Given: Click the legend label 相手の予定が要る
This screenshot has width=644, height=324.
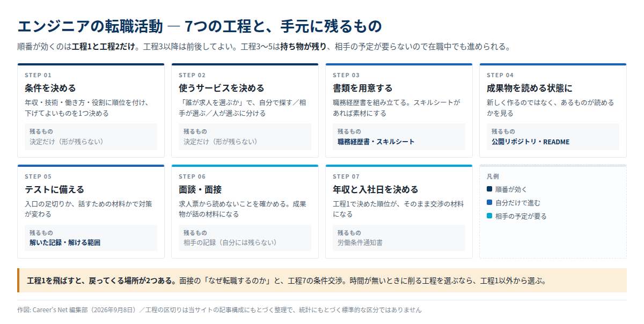Looking at the screenshot, I should [521, 216].
